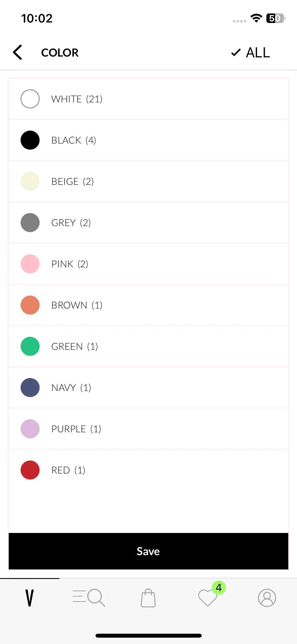Select the BLACK (4) filter row

pyautogui.click(x=148, y=140)
